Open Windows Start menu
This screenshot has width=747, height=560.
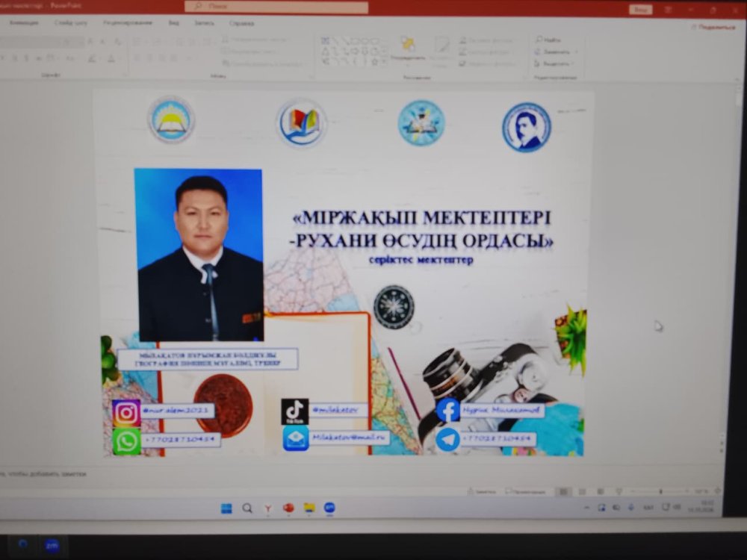click(x=226, y=508)
